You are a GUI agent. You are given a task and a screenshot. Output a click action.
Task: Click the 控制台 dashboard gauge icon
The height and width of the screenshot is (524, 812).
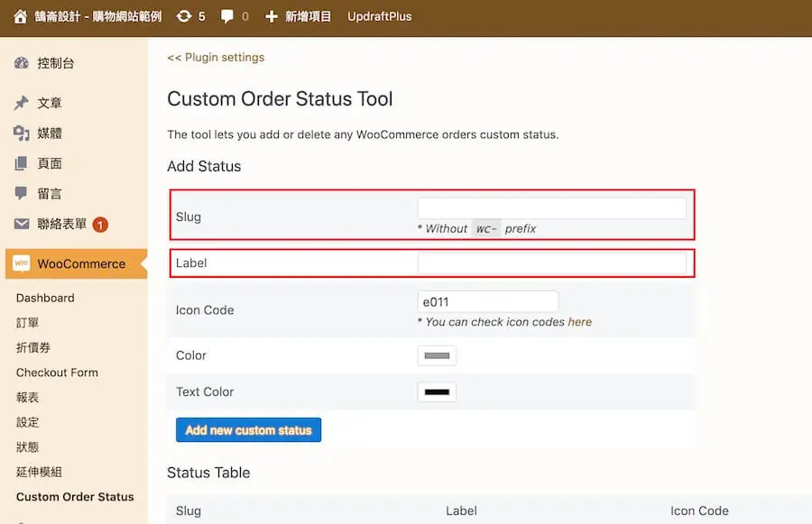click(22, 63)
